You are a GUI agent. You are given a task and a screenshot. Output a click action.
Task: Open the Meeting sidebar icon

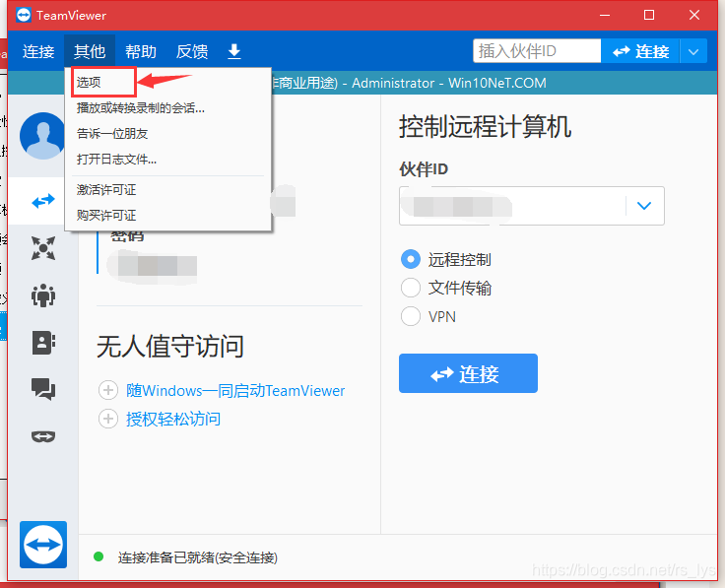click(43, 248)
